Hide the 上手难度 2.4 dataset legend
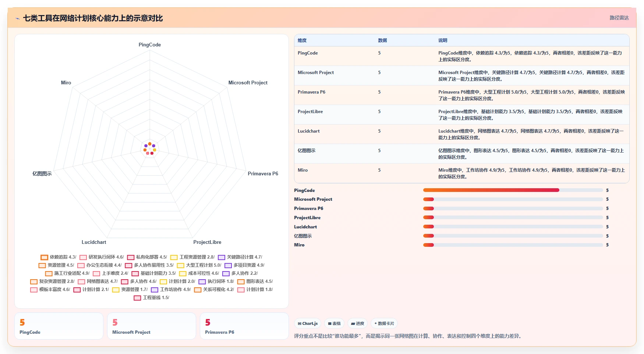Screen dimensions: 644x354 110,273
